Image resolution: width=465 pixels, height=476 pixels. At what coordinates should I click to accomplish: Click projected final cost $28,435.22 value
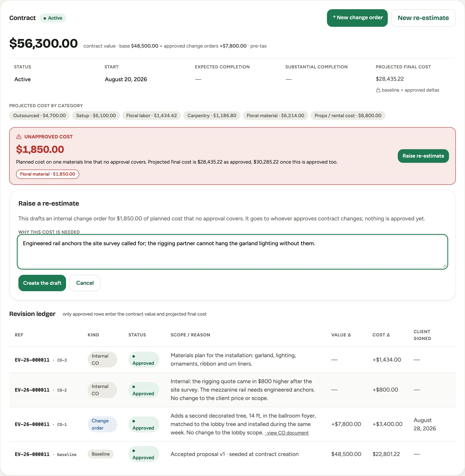390,79
